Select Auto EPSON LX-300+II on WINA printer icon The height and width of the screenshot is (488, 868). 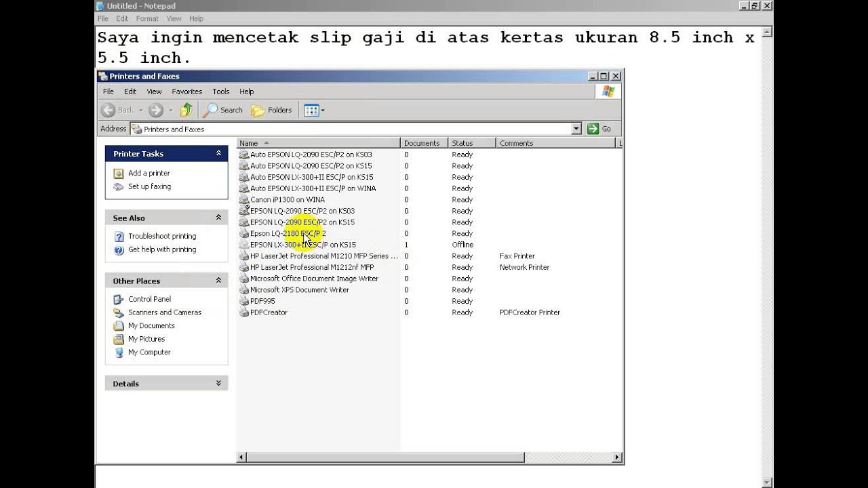244,188
